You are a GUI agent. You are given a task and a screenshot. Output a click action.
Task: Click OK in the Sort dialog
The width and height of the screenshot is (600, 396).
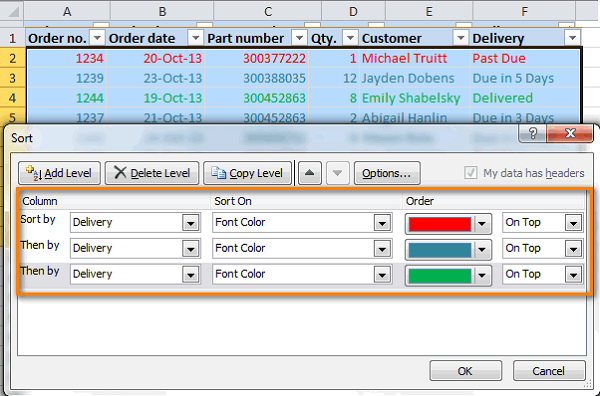coord(465,371)
